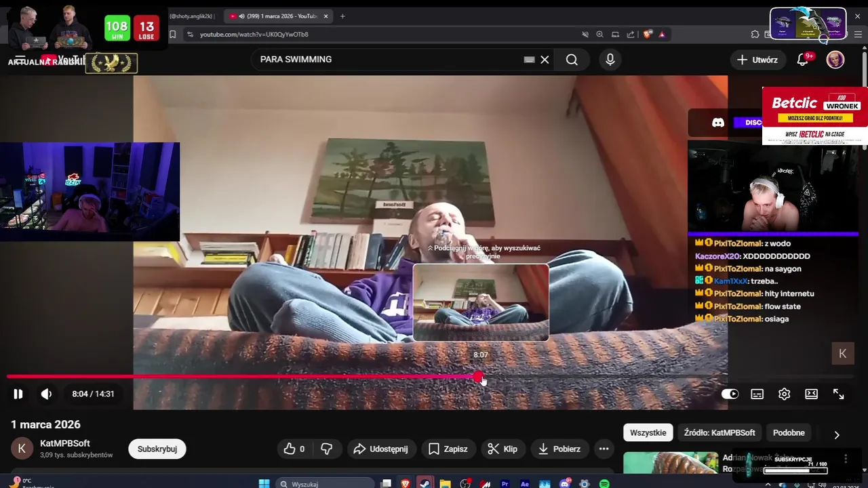
Task: Open Windows Start menu
Action: click(x=264, y=483)
